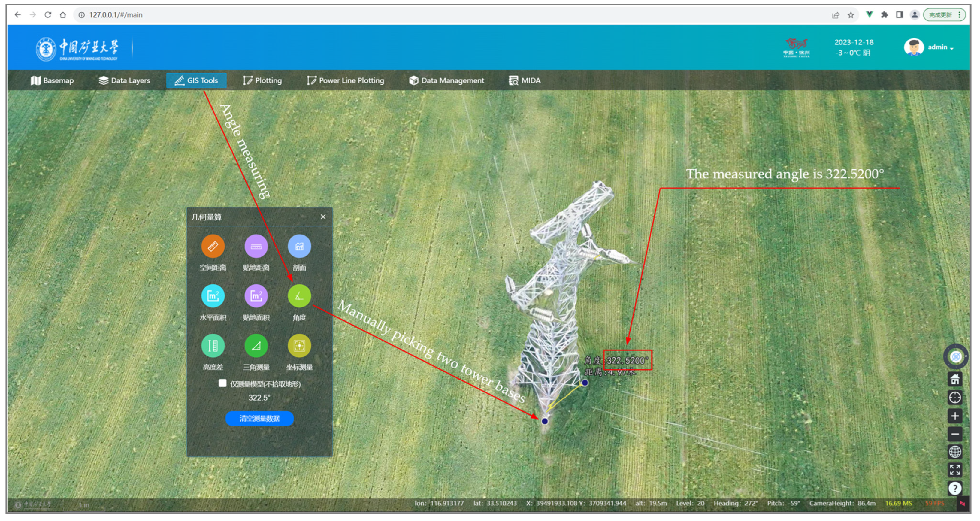Image resolution: width=980 pixels, height=521 pixels.
Task: Select the height difference (高度差) tool
Action: click(x=213, y=346)
